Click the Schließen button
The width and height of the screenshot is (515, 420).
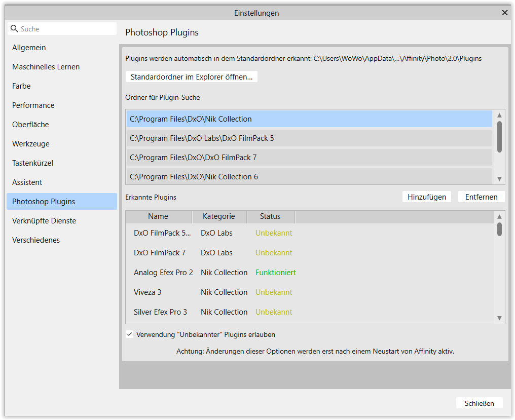(479, 403)
